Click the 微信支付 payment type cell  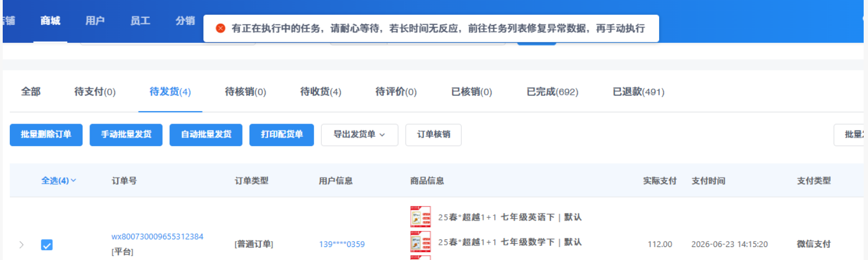[x=814, y=244]
